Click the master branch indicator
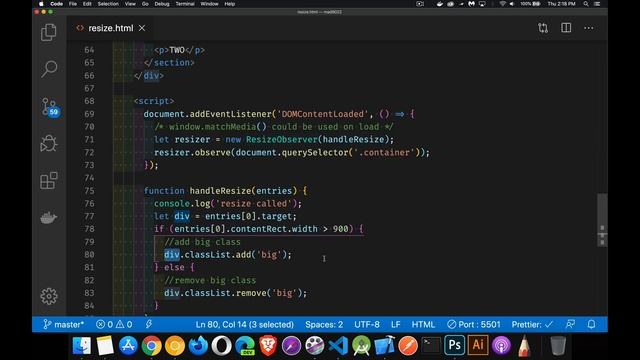The width and height of the screenshot is (640, 360). coord(63,324)
